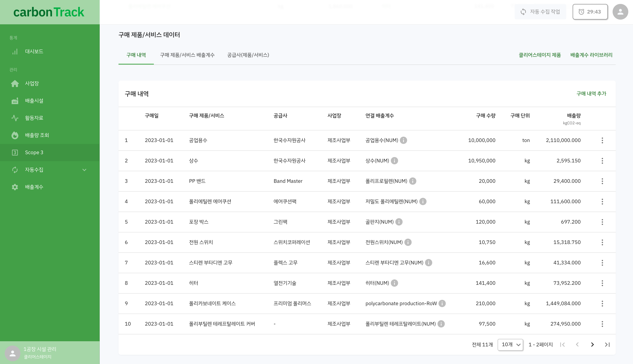
Task: Click the 배출량 조회 flame icon
Action: pos(15,135)
